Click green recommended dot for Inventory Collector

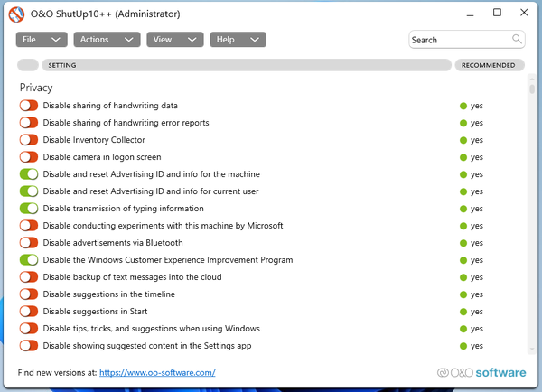click(463, 140)
